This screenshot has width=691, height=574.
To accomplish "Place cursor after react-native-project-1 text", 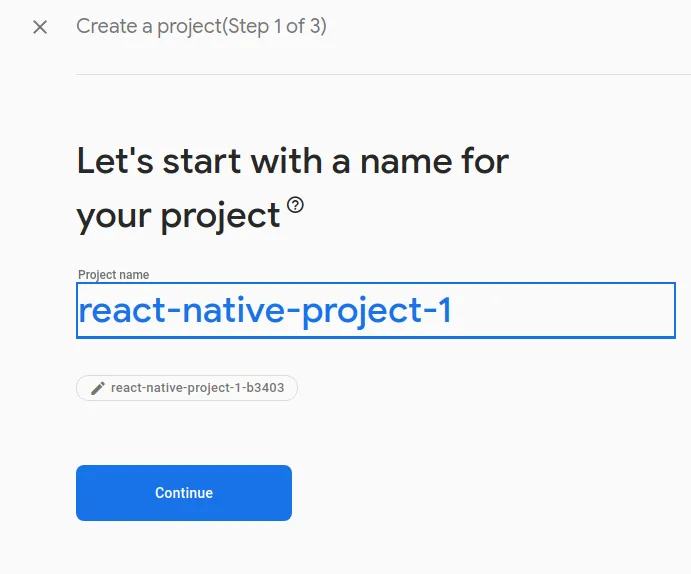I will [454, 311].
